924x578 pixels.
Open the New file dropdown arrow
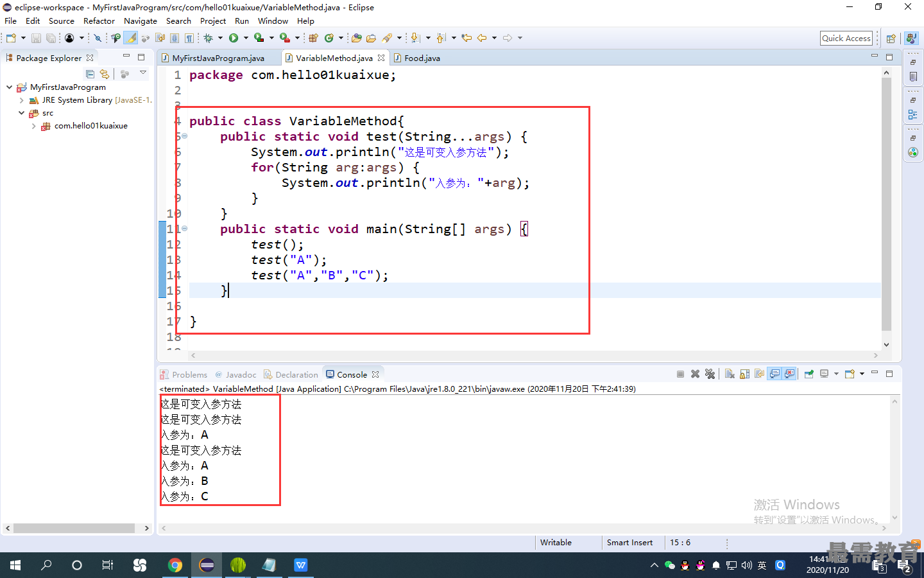23,38
